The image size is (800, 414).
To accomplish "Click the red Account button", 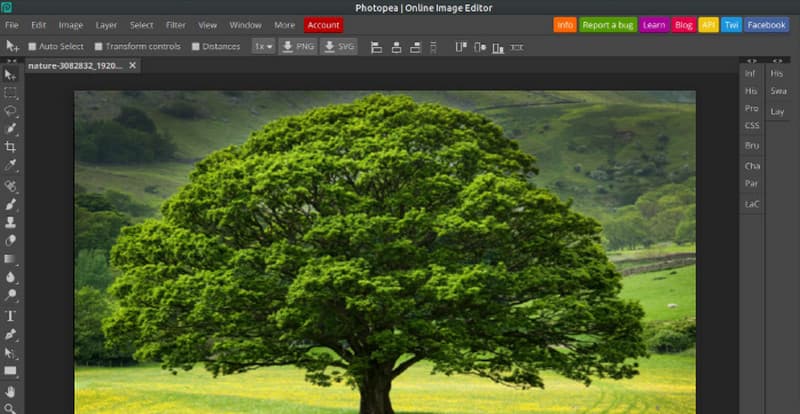I will pyautogui.click(x=323, y=24).
